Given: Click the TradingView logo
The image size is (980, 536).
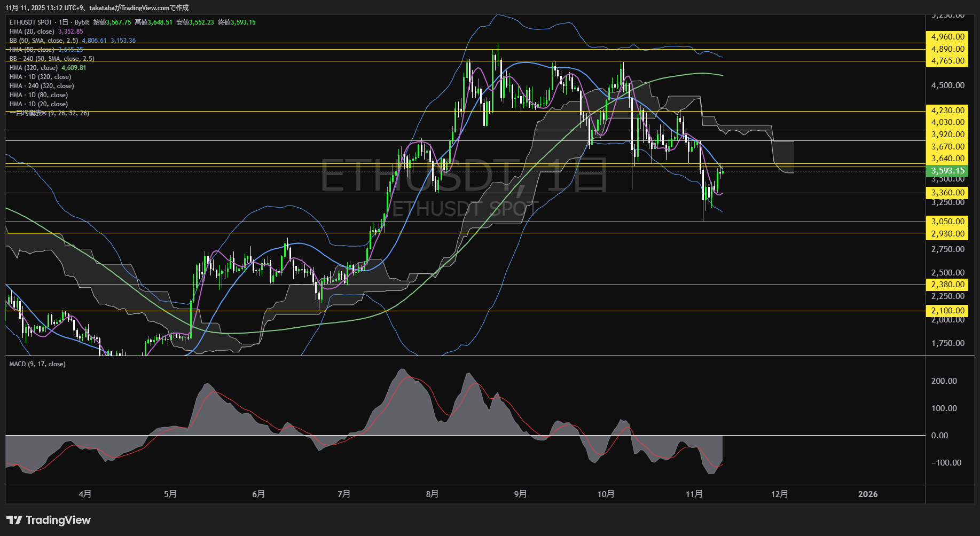Looking at the screenshot, I should [48, 519].
